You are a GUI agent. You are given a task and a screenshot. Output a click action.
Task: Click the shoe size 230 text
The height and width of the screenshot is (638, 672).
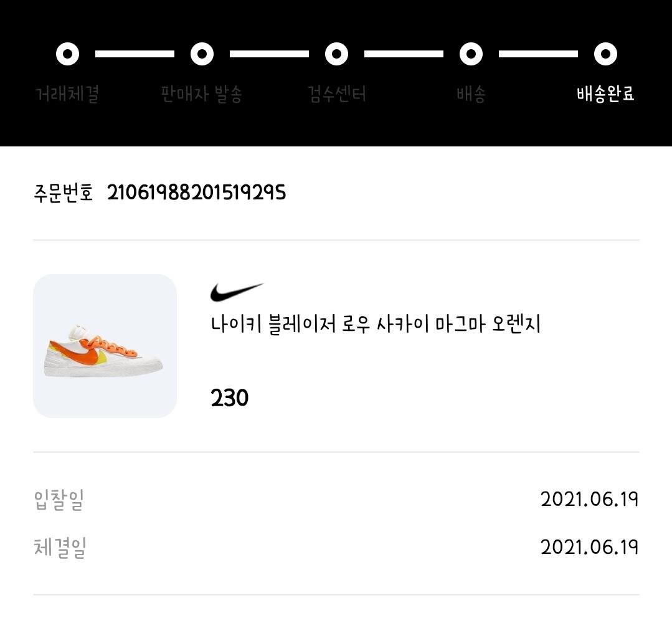coord(229,398)
